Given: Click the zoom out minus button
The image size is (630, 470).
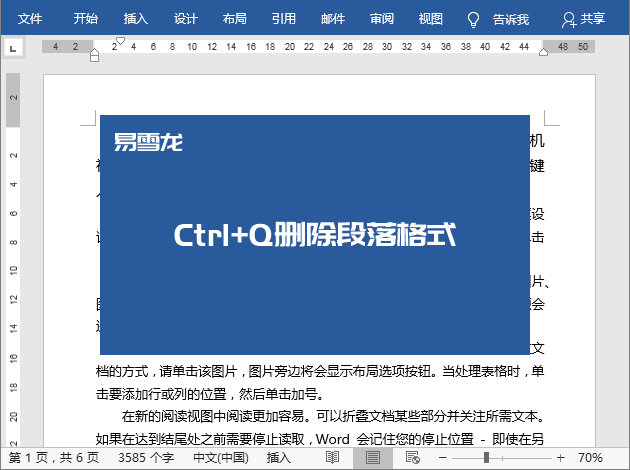Looking at the screenshot, I should click(443, 458).
